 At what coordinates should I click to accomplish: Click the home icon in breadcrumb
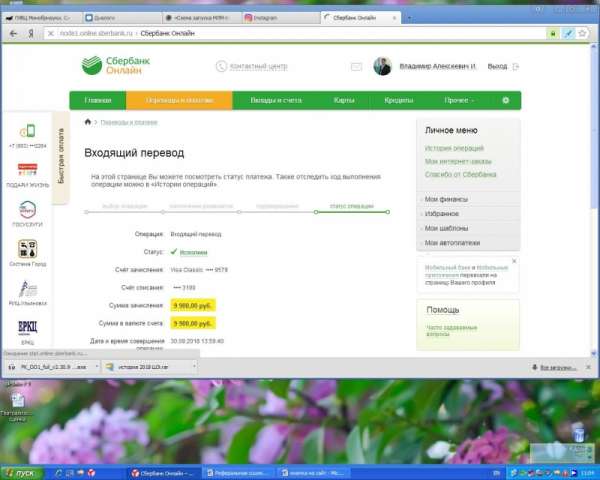point(88,122)
